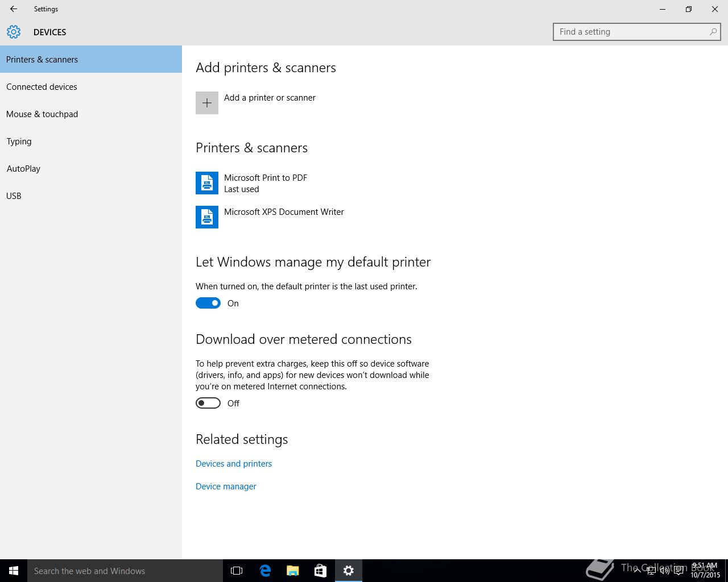The height and width of the screenshot is (582, 728).
Task: Restore down the Settings window
Action: tap(689, 9)
